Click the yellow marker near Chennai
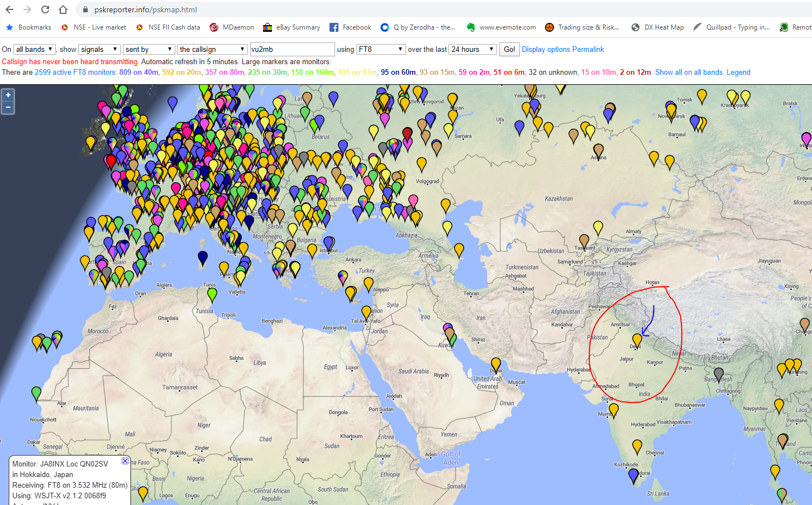Viewport: 812px width, 505px height. coord(637,446)
